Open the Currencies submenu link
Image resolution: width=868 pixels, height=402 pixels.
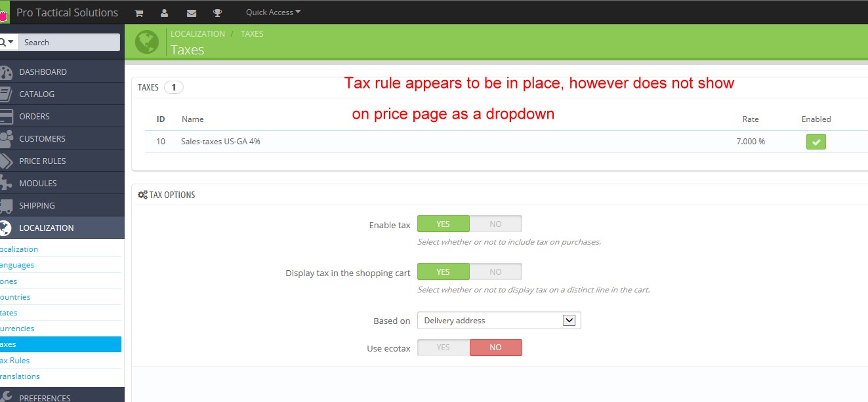(17, 329)
